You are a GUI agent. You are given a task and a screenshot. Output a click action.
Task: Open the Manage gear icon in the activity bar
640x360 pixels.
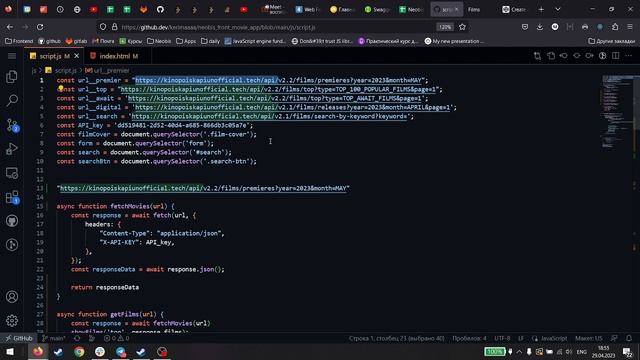pyautogui.click(x=12, y=321)
